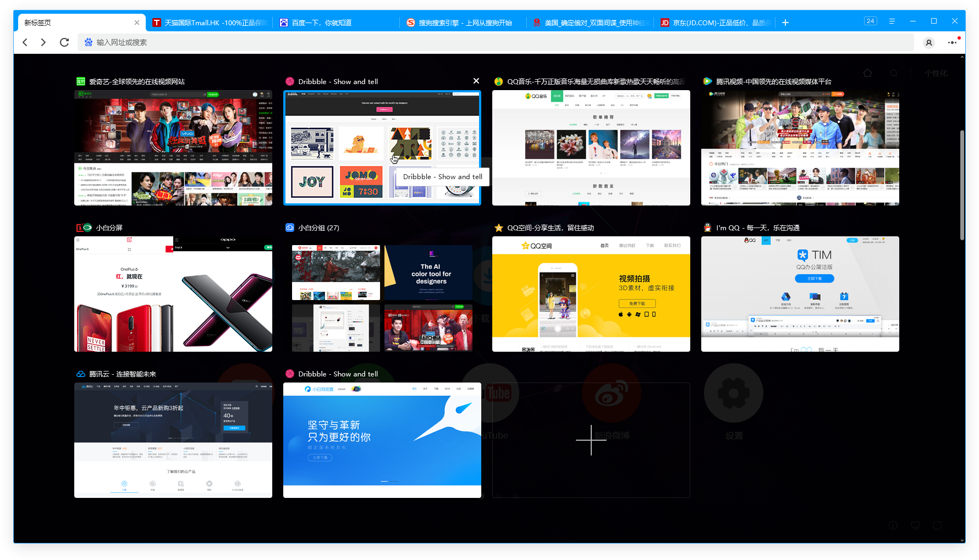Screen dimensions: 979x560
Task: Click the 小白分组 (27) title text
Action: point(319,228)
